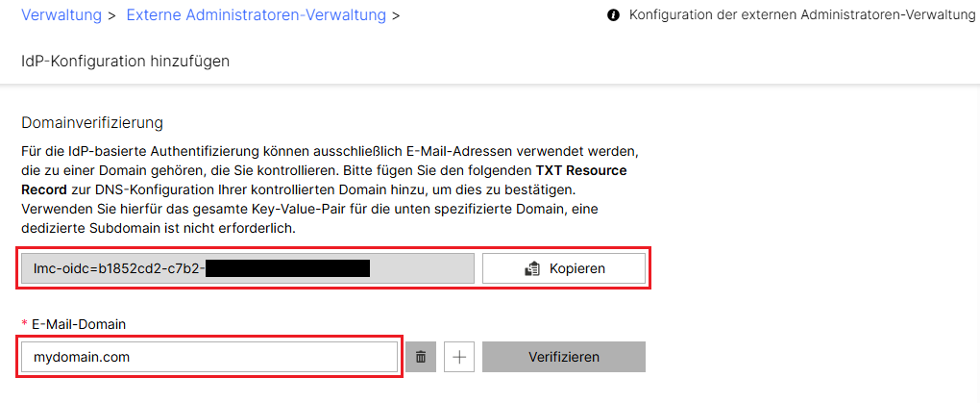980x403 pixels.
Task: Go to Externe Administratoren-Verwaltung breadcrumb
Action: 256,15
